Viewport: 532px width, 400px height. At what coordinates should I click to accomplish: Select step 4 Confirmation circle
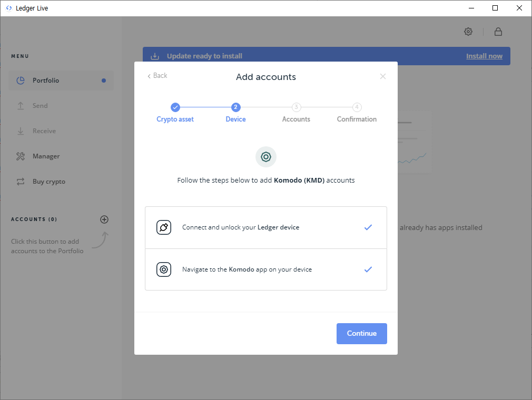click(x=357, y=107)
